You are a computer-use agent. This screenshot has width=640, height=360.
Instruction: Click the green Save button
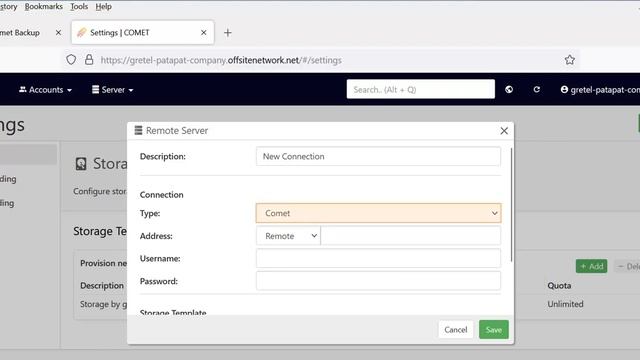click(x=493, y=329)
